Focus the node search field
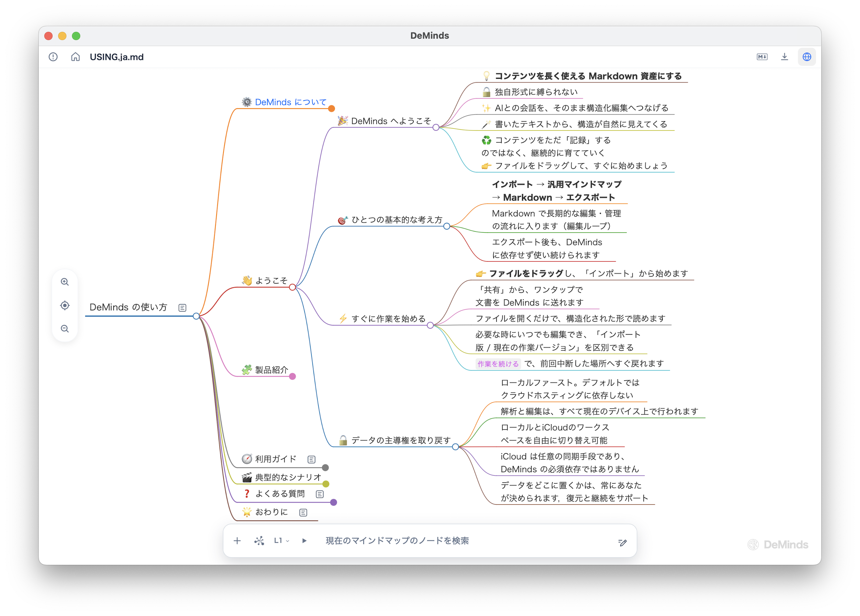This screenshot has width=860, height=616. pyautogui.click(x=397, y=541)
